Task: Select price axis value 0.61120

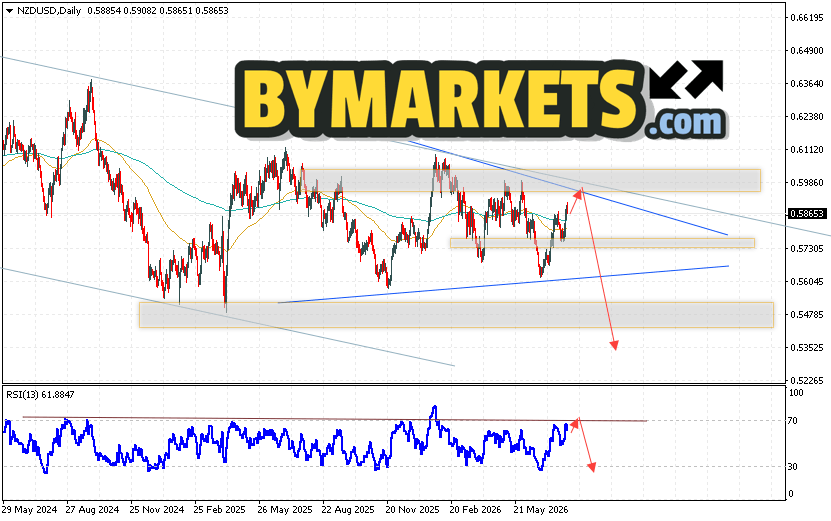Action: coord(807,150)
